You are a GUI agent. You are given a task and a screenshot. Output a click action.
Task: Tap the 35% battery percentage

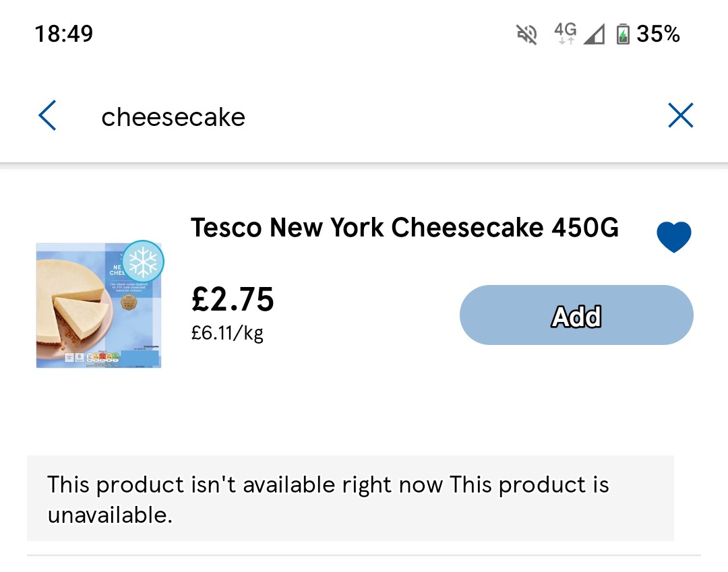[658, 34]
